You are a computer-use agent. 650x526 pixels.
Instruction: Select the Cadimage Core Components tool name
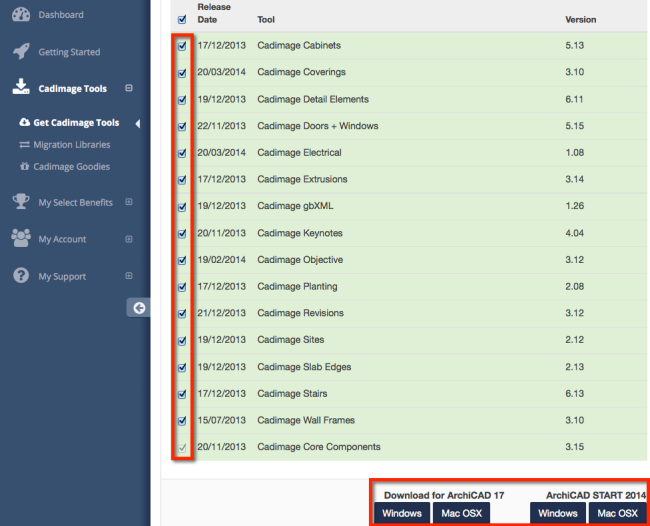(319, 447)
